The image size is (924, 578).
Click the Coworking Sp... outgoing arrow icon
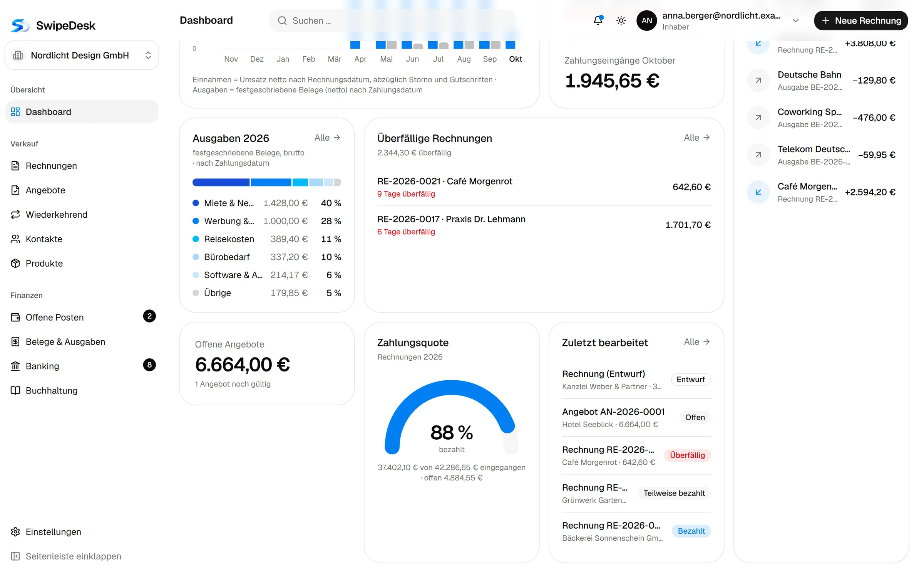[x=758, y=118]
